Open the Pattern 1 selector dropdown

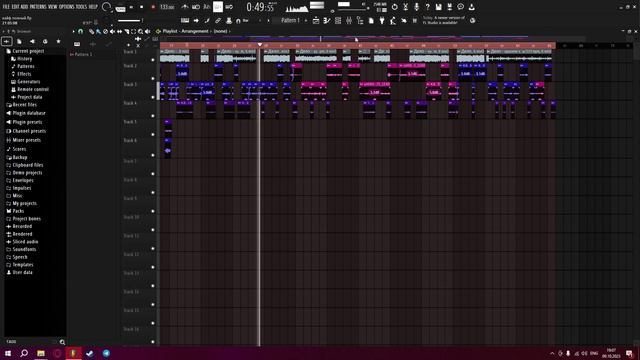coord(290,20)
